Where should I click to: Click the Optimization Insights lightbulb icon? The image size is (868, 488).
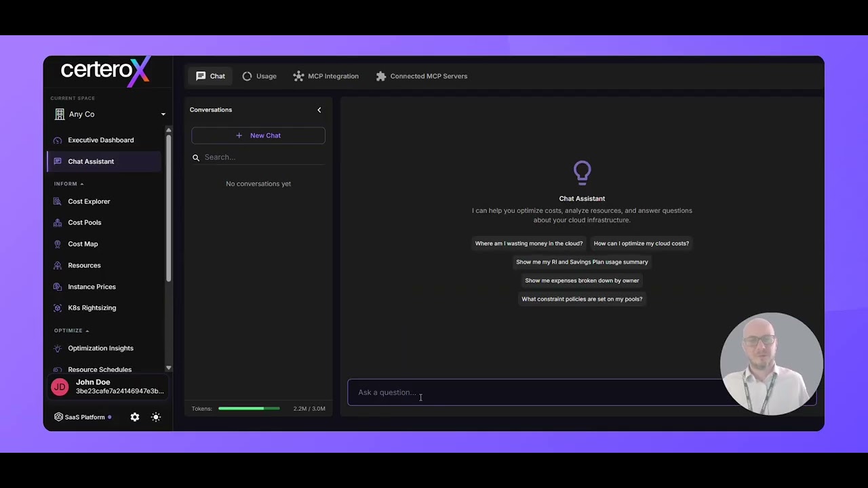pos(58,348)
